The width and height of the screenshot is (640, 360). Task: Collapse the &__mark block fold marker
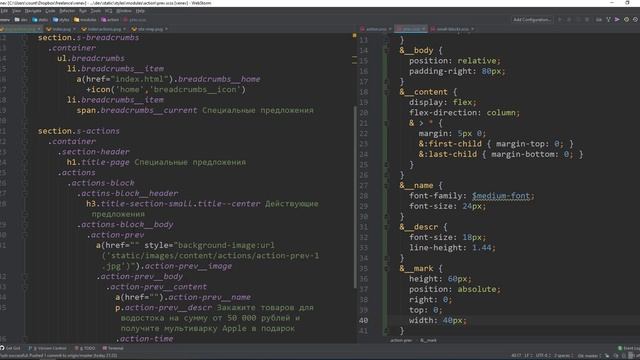point(386,269)
